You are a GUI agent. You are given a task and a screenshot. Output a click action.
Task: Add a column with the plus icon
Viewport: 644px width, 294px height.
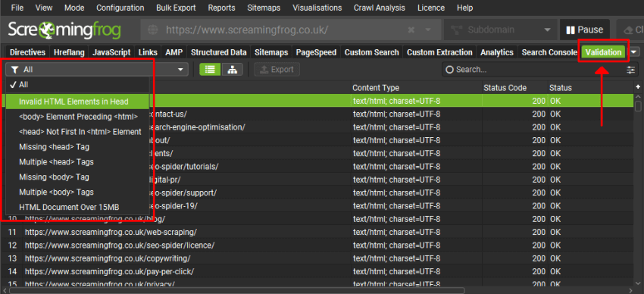tap(638, 87)
